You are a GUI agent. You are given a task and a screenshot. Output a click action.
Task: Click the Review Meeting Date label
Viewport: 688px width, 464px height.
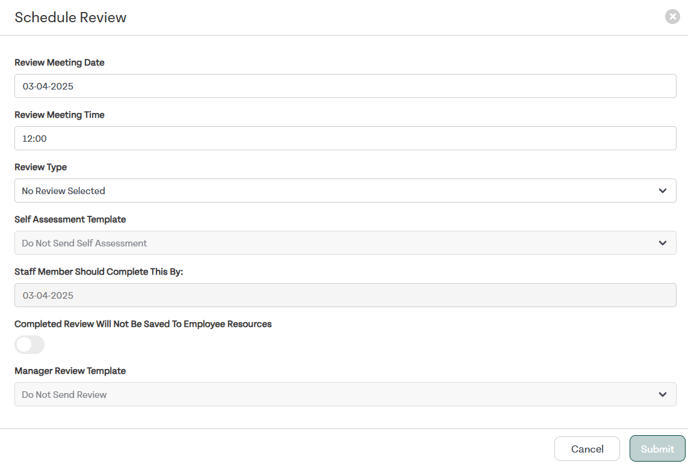pos(59,62)
